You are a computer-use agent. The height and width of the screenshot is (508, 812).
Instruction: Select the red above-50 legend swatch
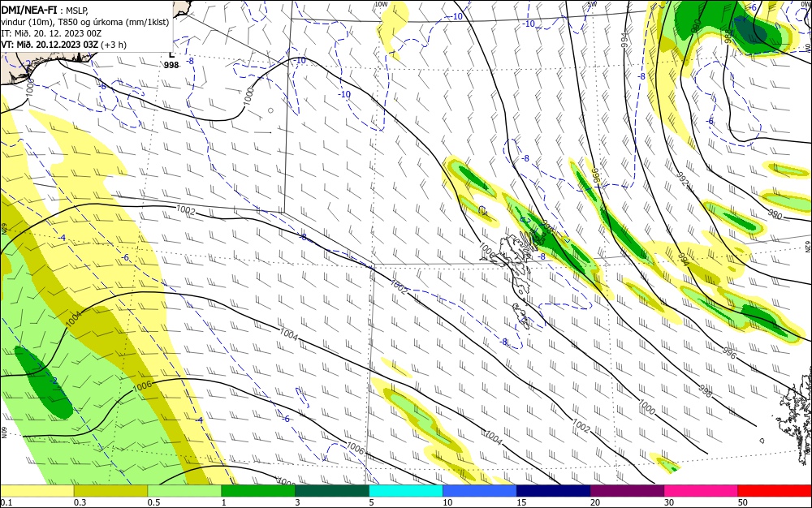775,491
